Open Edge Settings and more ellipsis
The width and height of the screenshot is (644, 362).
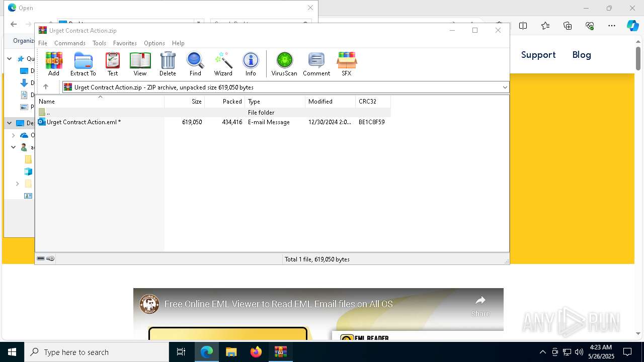(612, 26)
